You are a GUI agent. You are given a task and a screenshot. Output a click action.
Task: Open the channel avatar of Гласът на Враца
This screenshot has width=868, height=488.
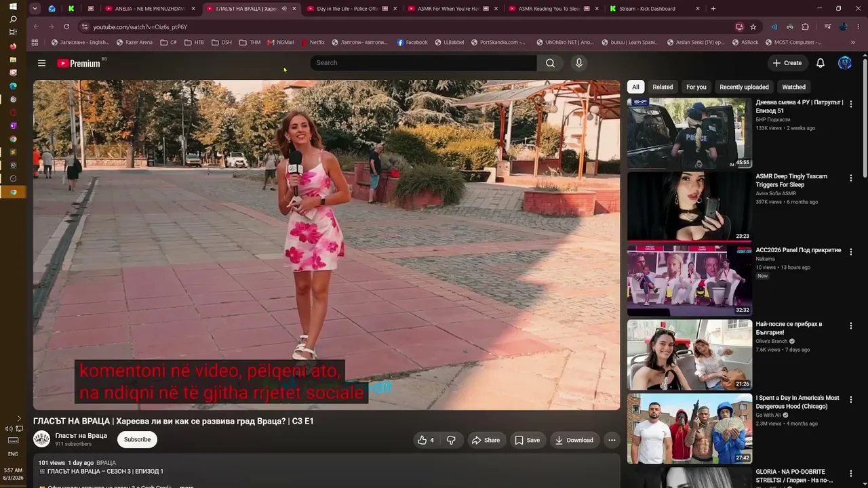(42, 439)
